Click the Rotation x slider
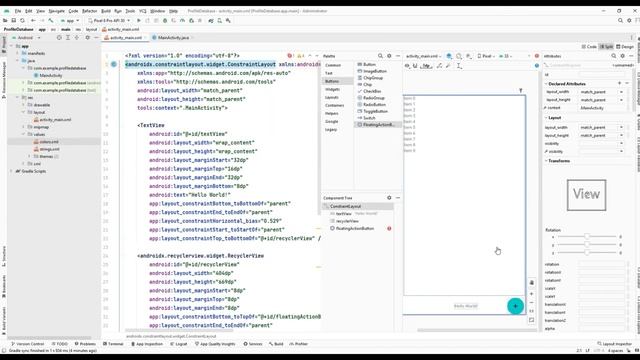This screenshot has width=640, height=360. (587, 237)
